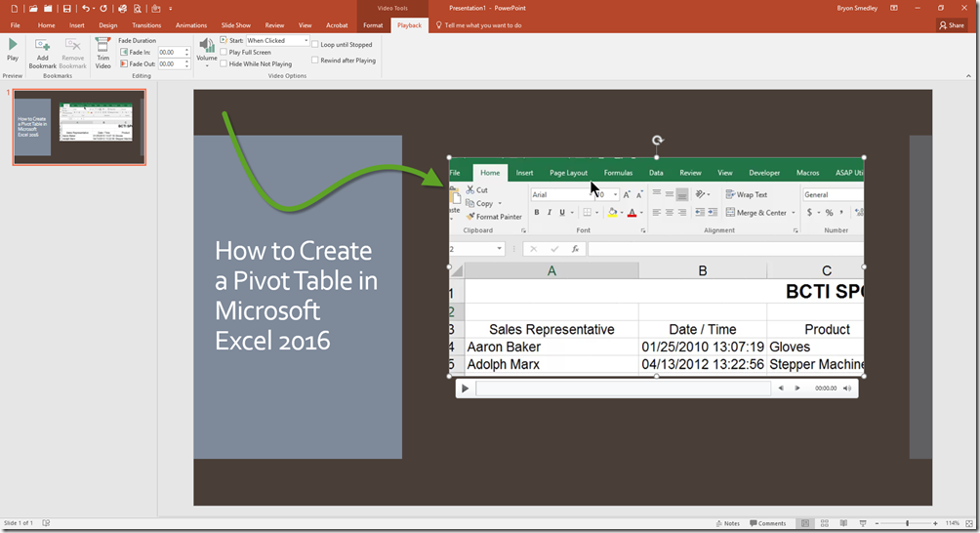This screenshot has width=980, height=533.
Task: Open Reading View from status bar
Action: pyautogui.click(x=843, y=523)
